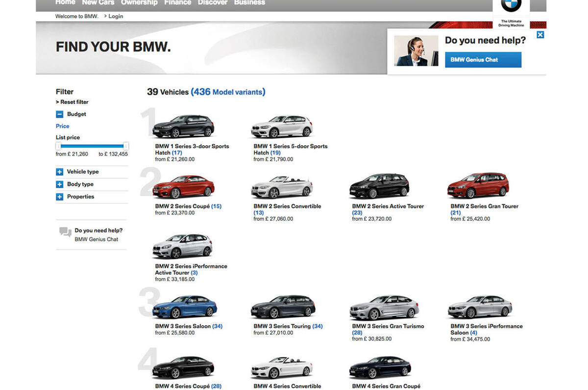Image resolution: width=588 pixels, height=390 pixels.
Task: Close the Do you need help popup
Action: click(x=540, y=34)
